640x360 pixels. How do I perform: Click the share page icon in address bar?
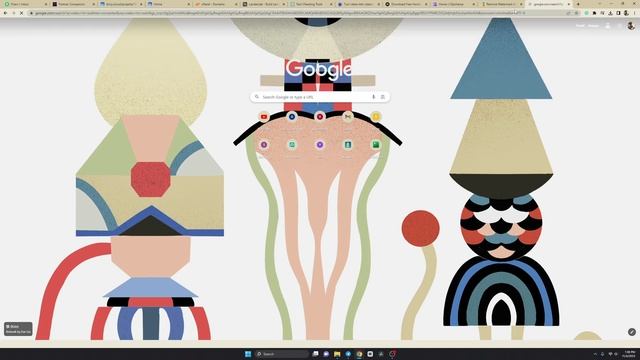point(568,13)
